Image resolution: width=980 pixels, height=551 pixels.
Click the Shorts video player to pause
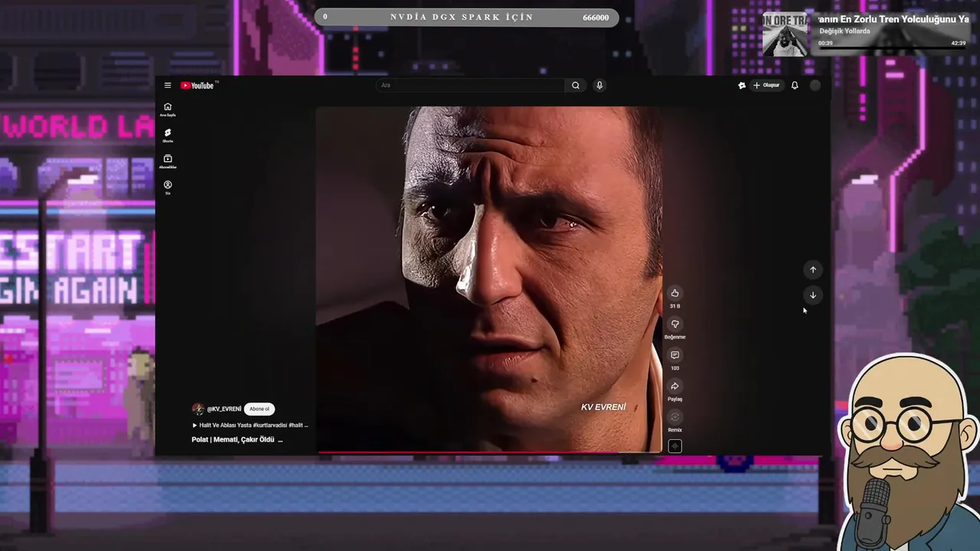[490, 279]
